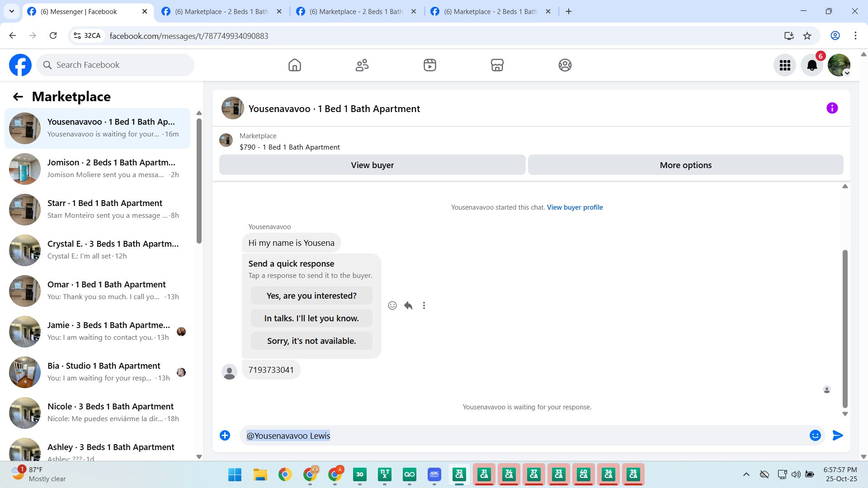868x488 pixels.
Task: Open the Chrome tab search dropdown arrow
Action: coord(11,11)
